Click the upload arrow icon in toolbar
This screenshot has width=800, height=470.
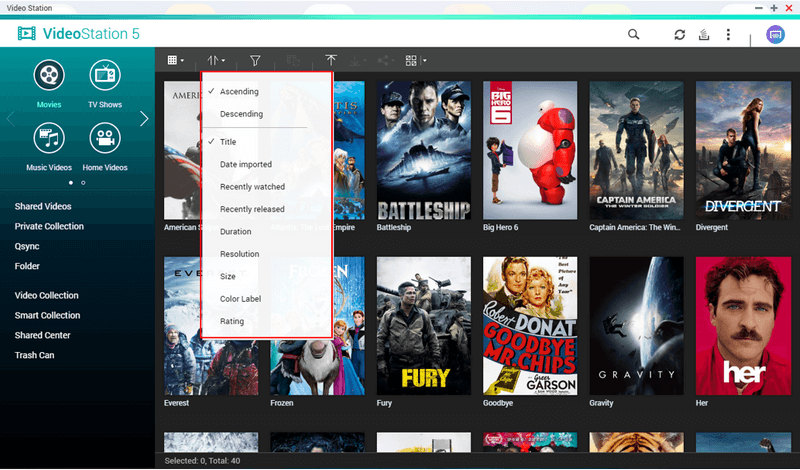click(331, 60)
